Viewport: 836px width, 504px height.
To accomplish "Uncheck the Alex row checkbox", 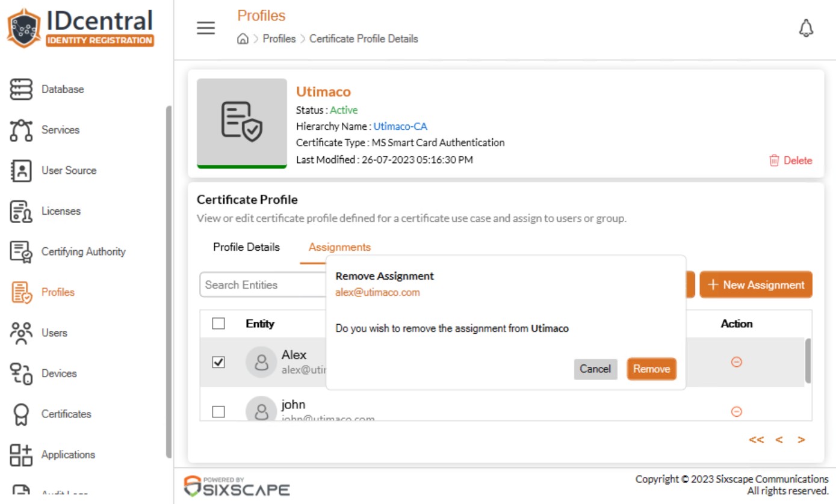I will point(218,362).
